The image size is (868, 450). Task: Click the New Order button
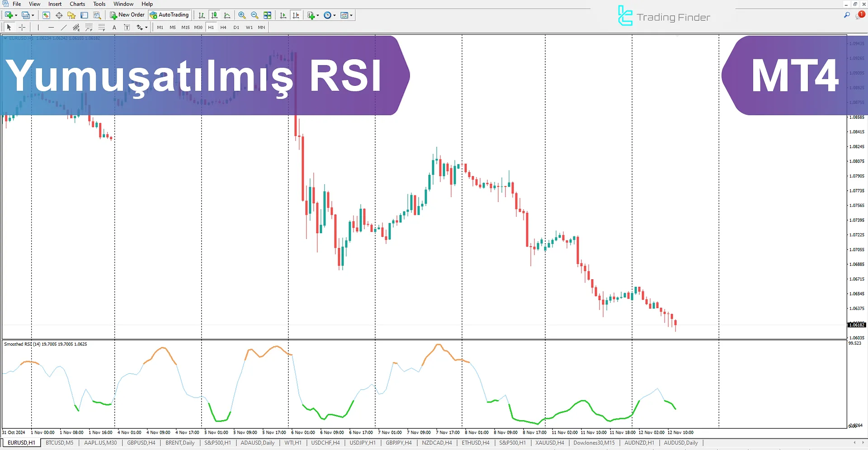pyautogui.click(x=127, y=14)
